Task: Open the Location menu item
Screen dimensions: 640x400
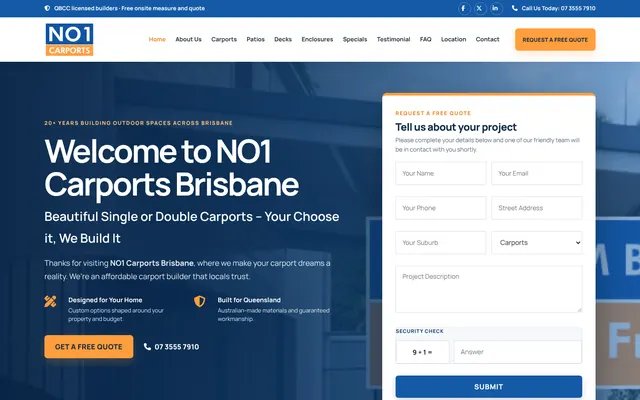Action: [453, 40]
